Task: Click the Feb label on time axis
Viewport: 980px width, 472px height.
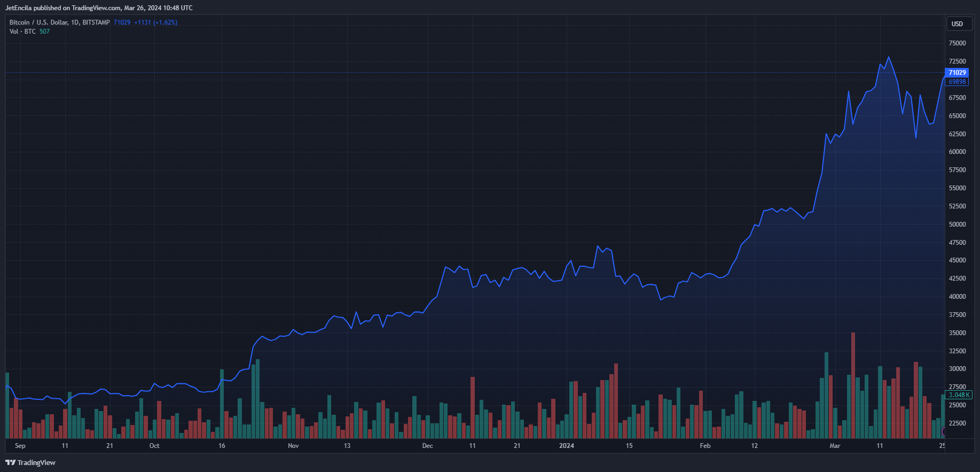Action: [x=705, y=446]
